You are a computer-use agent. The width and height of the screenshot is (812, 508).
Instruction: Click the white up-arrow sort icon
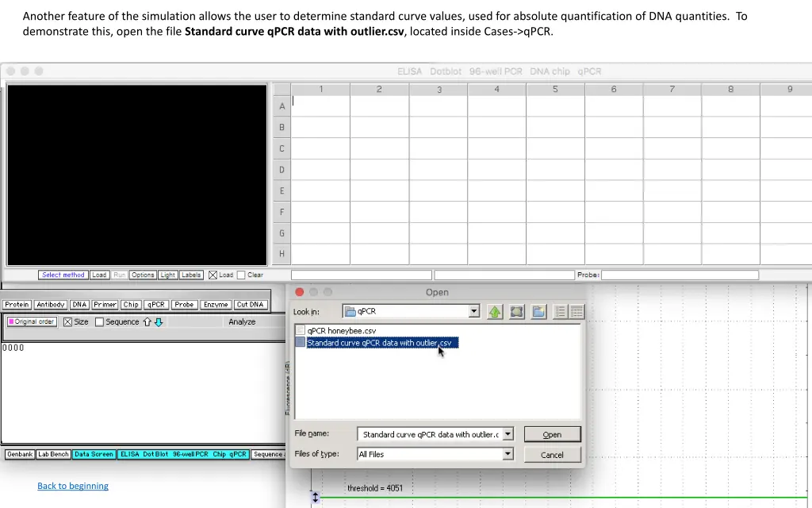147,322
